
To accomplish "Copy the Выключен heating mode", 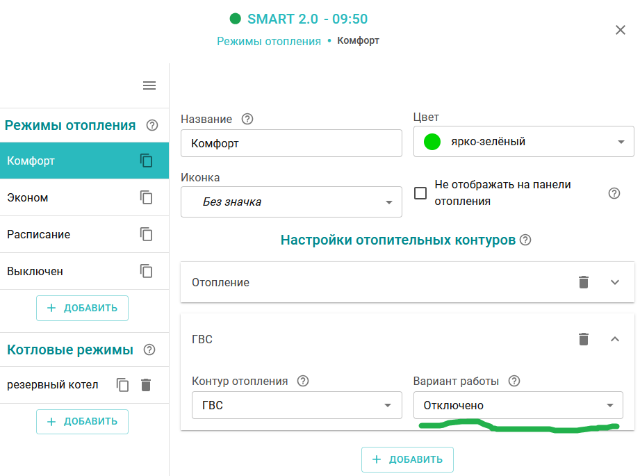I will [x=146, y=271].
